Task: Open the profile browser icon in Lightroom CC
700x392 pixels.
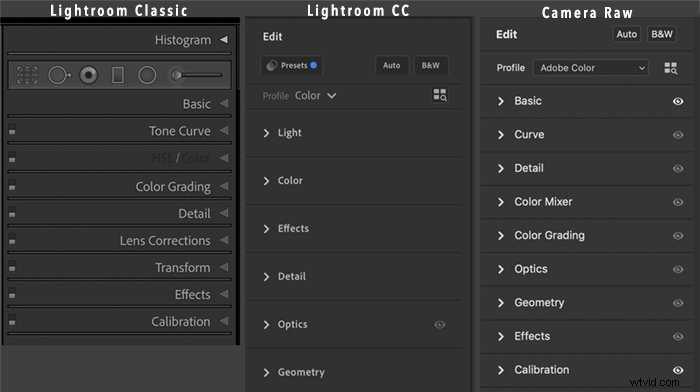Action: pyautogui.click(x=440, y=95)
